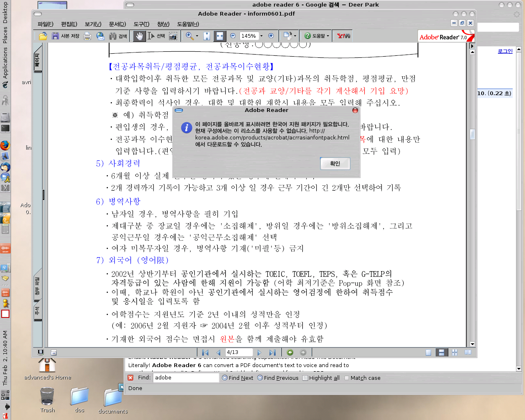This screenshot has height=420, width=525.
Task: Click the Search (검색) binoculars button
Action: coord(118,36)
